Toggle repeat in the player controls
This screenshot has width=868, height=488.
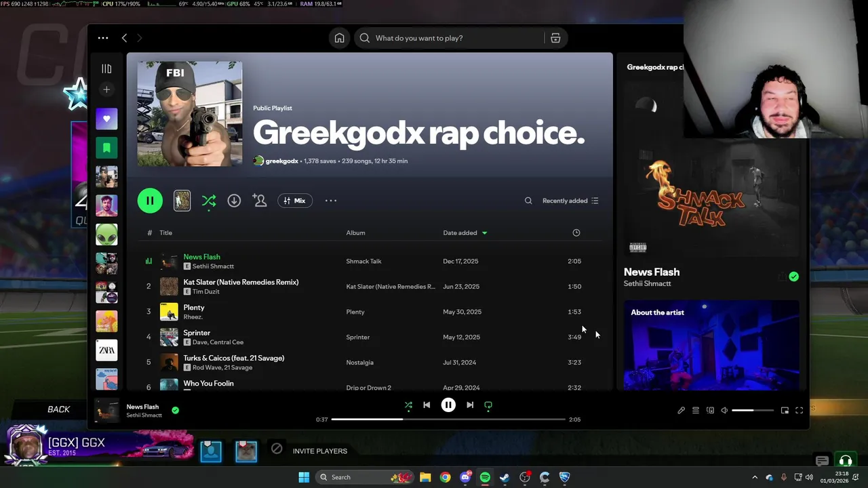tap(488, 405)
